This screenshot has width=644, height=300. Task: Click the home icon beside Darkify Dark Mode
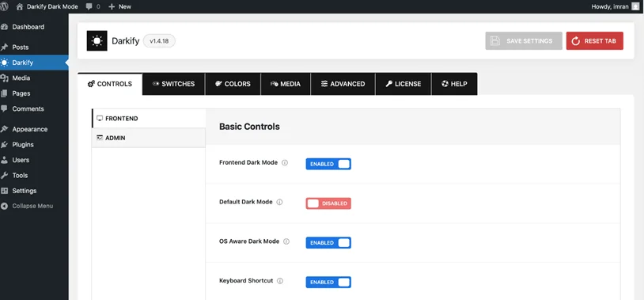click(20, 6)
